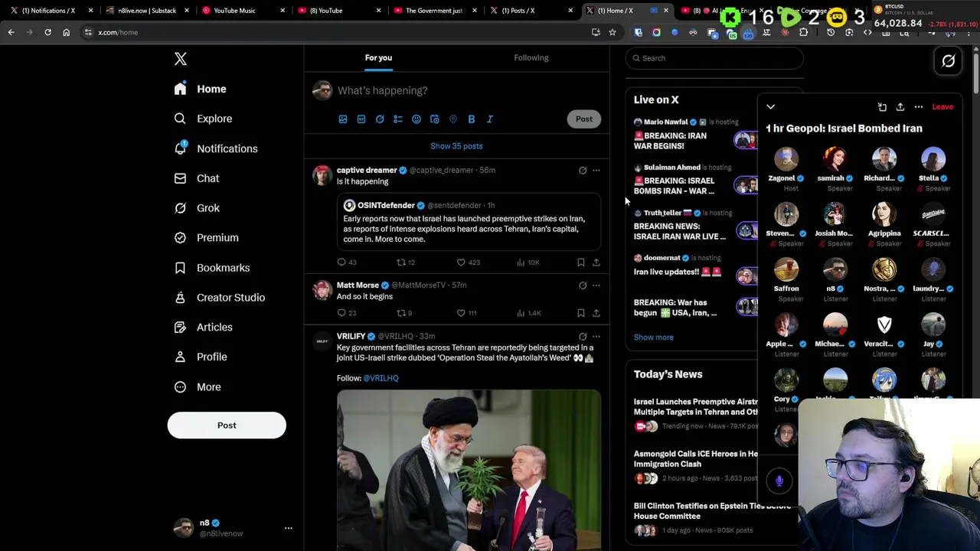The image size is (980, 551).
Task: Open Grok action on captive dreamer post
Action: click(x=583, y=171)
